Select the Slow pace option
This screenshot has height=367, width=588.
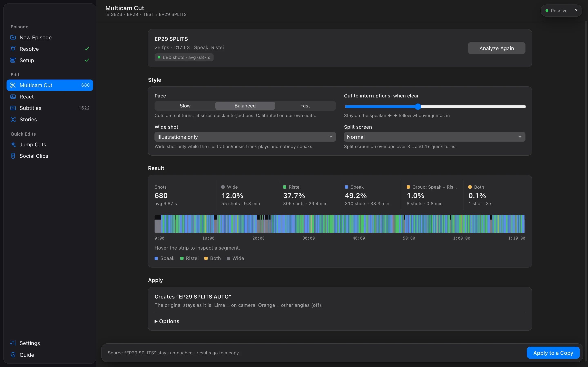pos(185,106)
